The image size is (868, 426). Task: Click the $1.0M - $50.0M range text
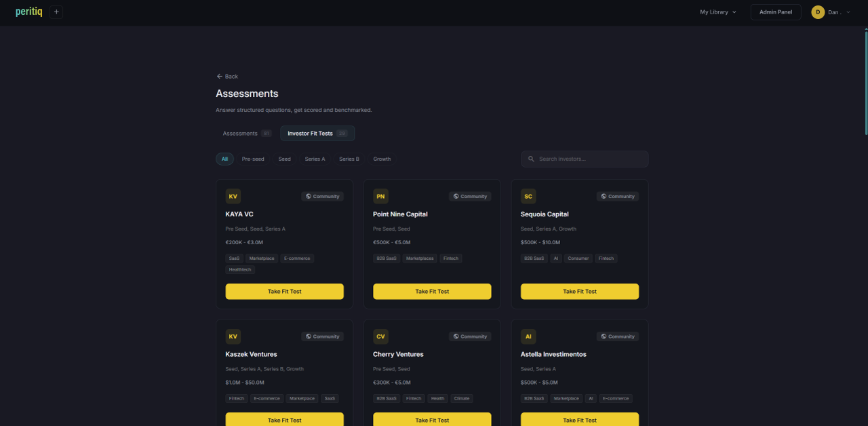click(x=245, y=383)
